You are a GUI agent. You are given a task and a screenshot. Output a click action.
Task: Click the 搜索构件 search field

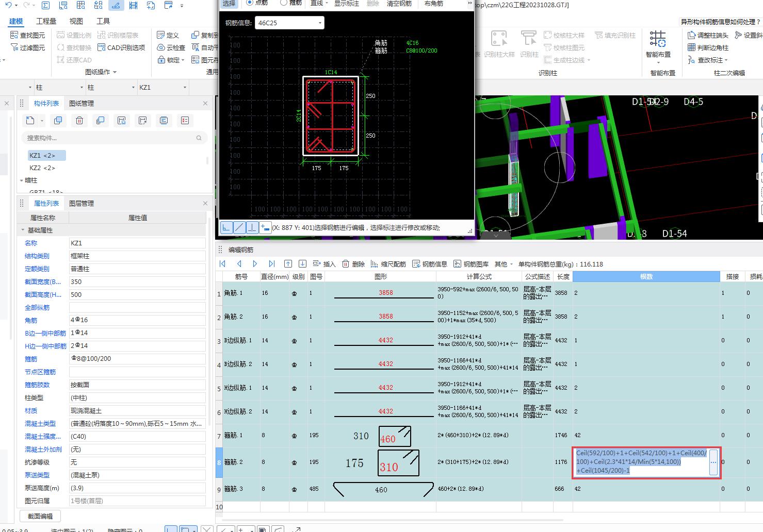[x=113, y=138]
